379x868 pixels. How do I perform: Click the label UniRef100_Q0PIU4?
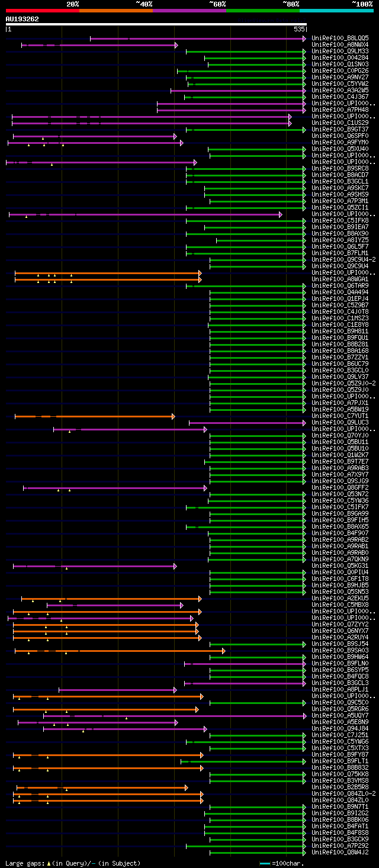point(340,573)
